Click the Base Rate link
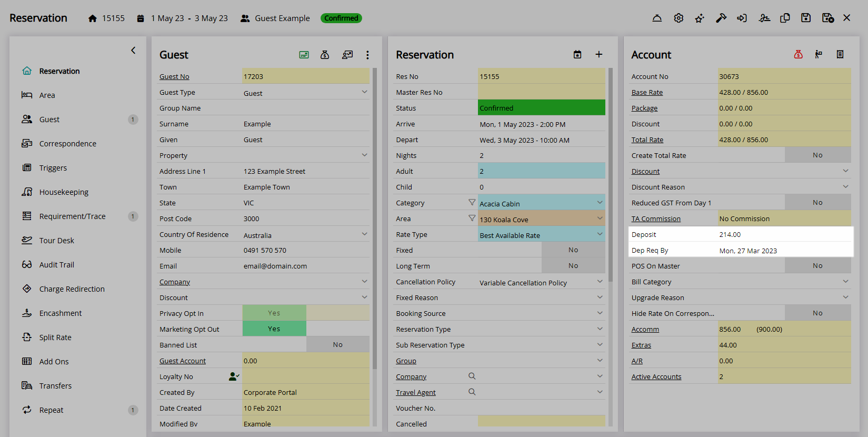 647,92
